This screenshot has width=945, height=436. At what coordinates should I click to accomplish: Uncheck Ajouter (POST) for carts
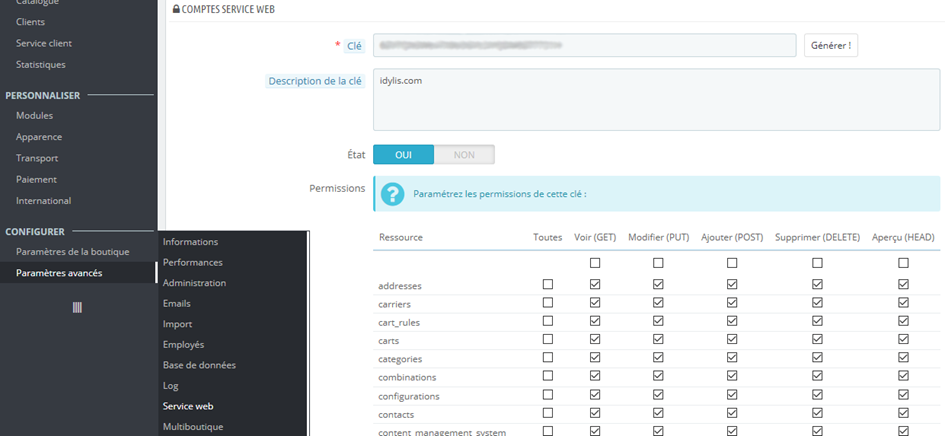coord(732,340)
